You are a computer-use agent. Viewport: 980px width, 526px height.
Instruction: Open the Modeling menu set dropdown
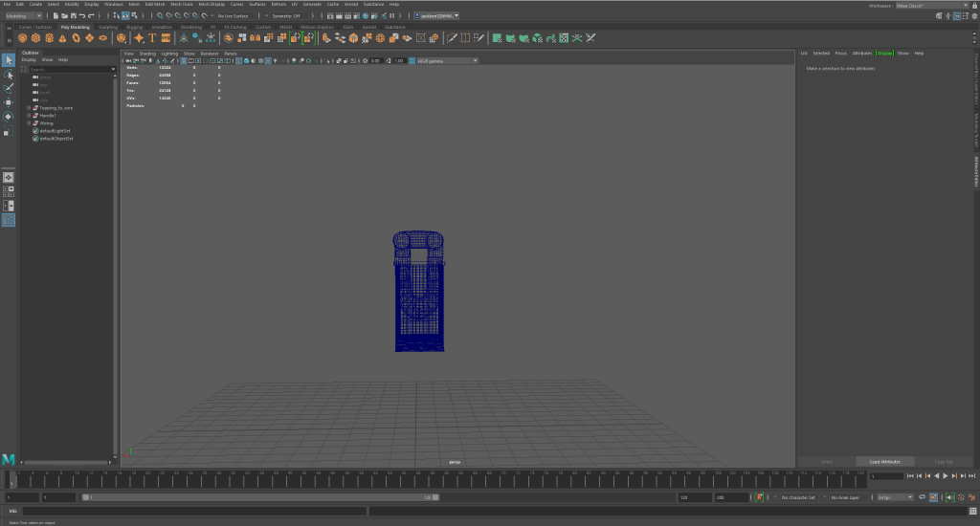coord(23,16)
